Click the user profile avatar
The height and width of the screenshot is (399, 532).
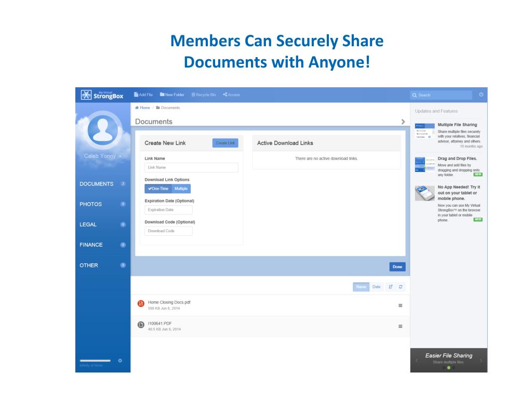click(103, 129)
